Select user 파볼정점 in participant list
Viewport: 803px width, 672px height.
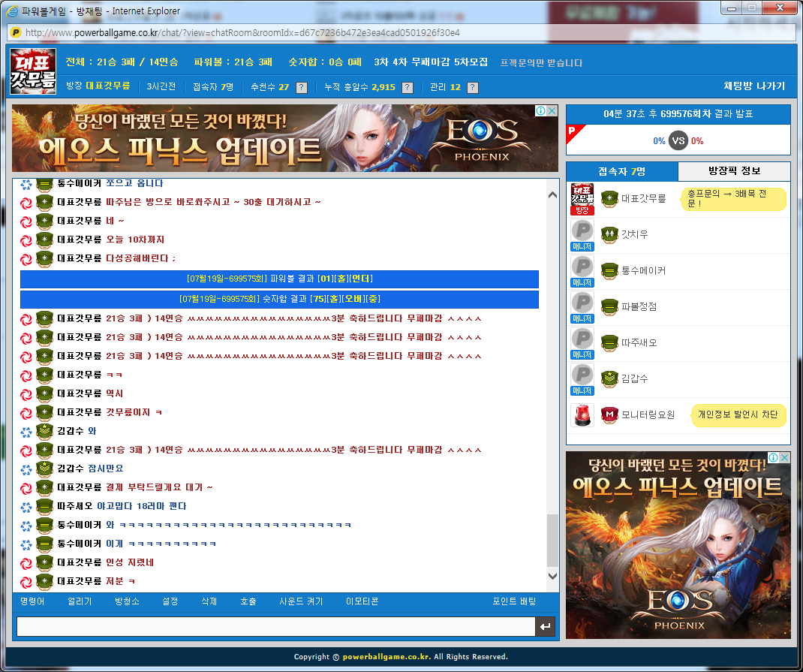click(x=639, y=307)
